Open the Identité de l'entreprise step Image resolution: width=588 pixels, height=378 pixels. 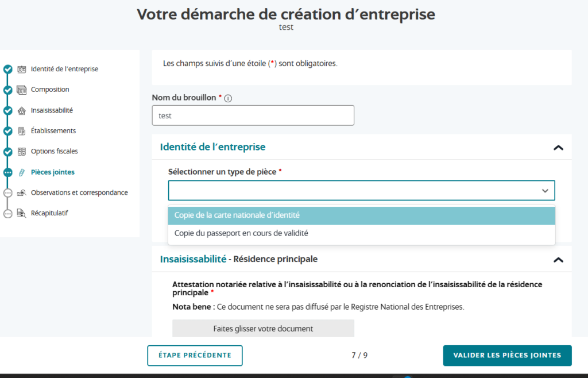click(64, 69)
